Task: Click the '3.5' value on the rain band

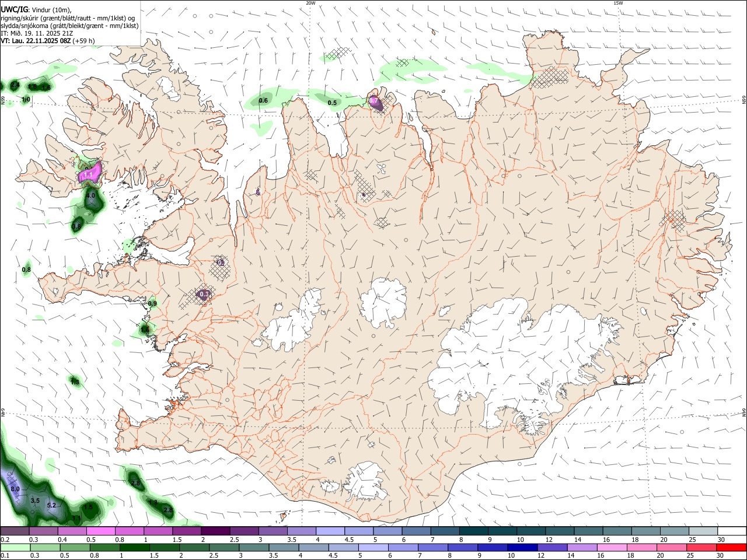Action: pyautogui.click(x=35, y=501)
